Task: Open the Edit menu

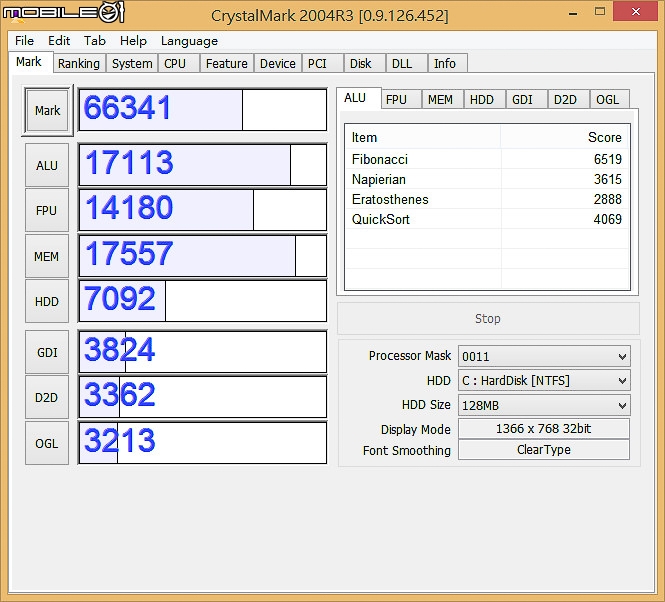Action: pyautogui.click(x=59, y=41)
